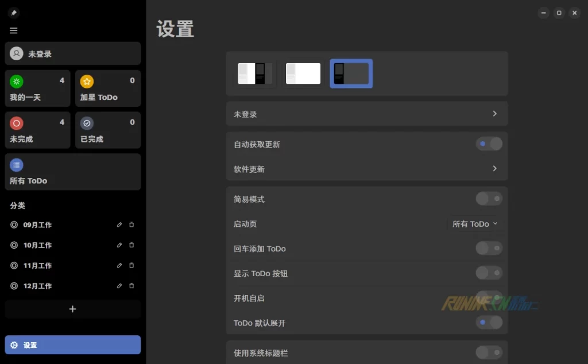The width and height of the screenshot is (588, 364).
Task: Open the 启动页 dropdown showing 所有 ToDo
Action: pyautogui.click(x=474, y=224)
